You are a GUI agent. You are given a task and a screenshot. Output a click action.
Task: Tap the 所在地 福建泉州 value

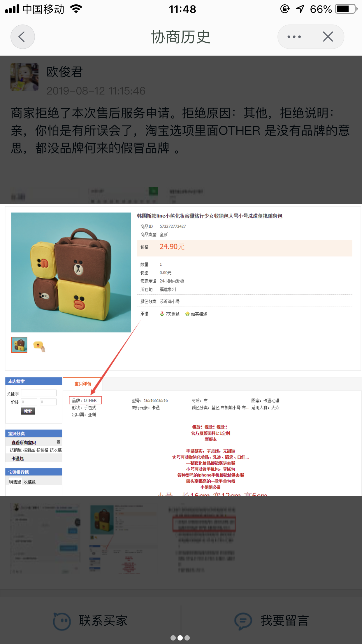click(x=168, y=289)
